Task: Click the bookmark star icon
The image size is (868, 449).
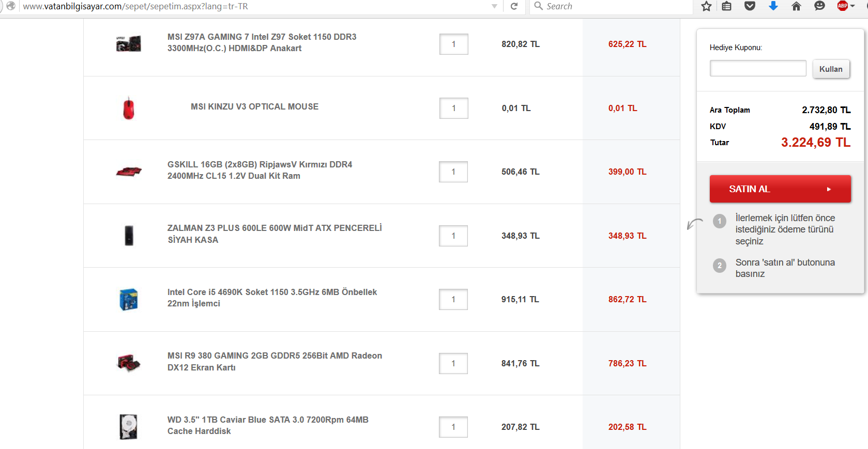Action: (x=706, y=6)
